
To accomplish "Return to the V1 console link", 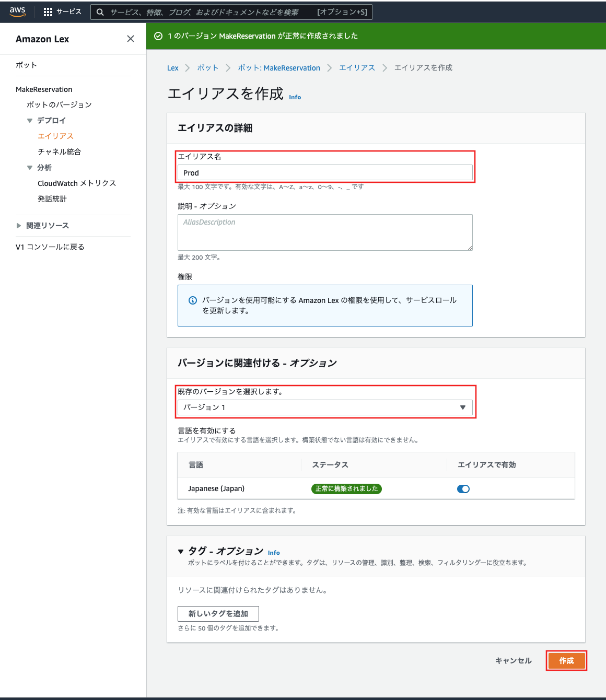I will tap(50, 247).
